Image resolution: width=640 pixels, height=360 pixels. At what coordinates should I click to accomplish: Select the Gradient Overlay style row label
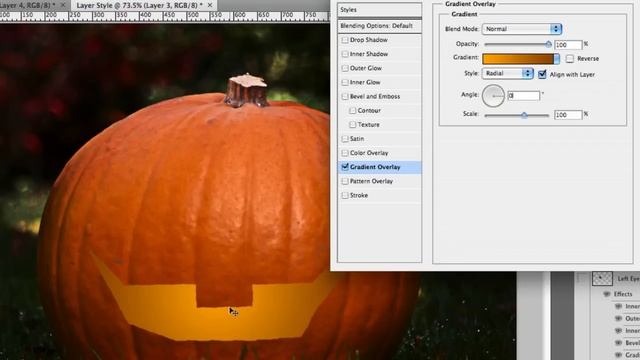click(375, 167)
